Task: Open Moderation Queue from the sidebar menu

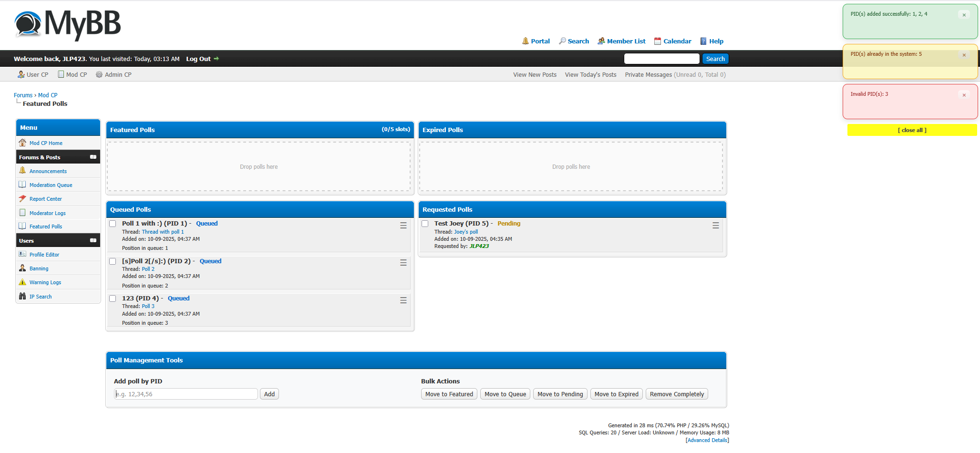Action: pos(51,185)
